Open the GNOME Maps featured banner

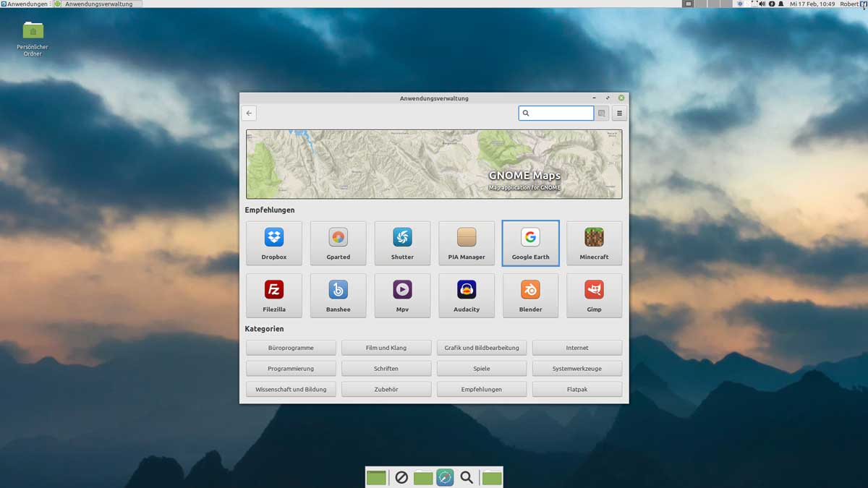pos(434,164)
